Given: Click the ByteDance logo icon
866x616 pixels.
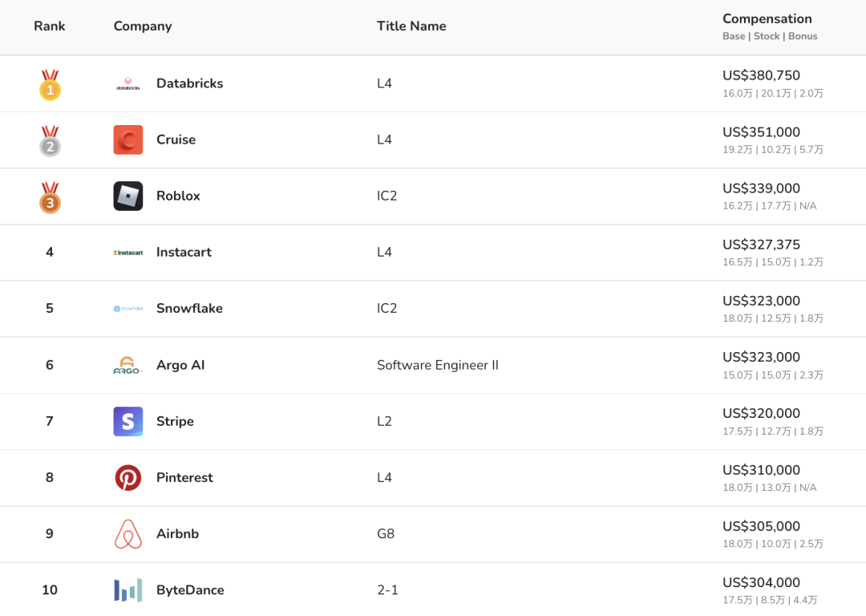Looking at the screenshot, I should (128, 590).
